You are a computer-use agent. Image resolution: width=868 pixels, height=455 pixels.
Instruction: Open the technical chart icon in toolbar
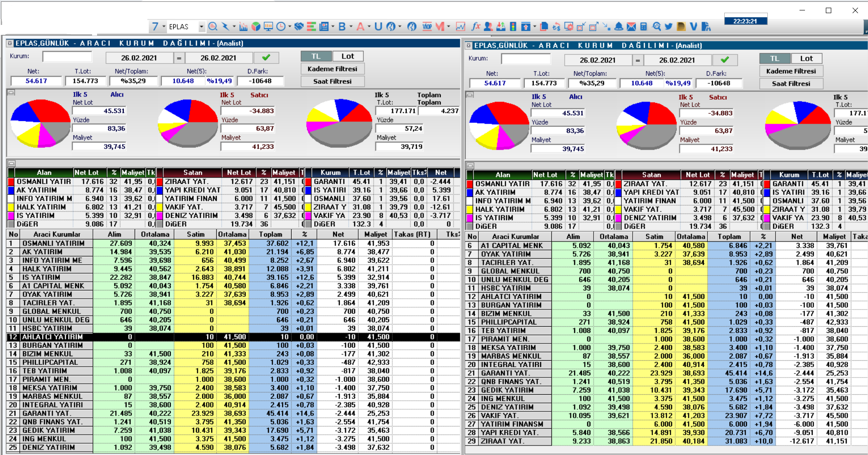click(x=244, y=27)
